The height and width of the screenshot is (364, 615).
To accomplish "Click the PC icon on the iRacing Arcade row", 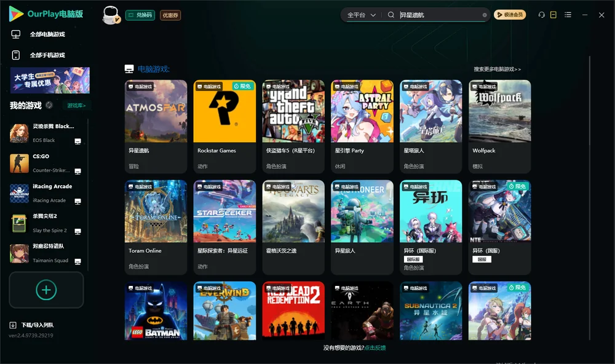I will pyautogui.click(x=77, y=202).
